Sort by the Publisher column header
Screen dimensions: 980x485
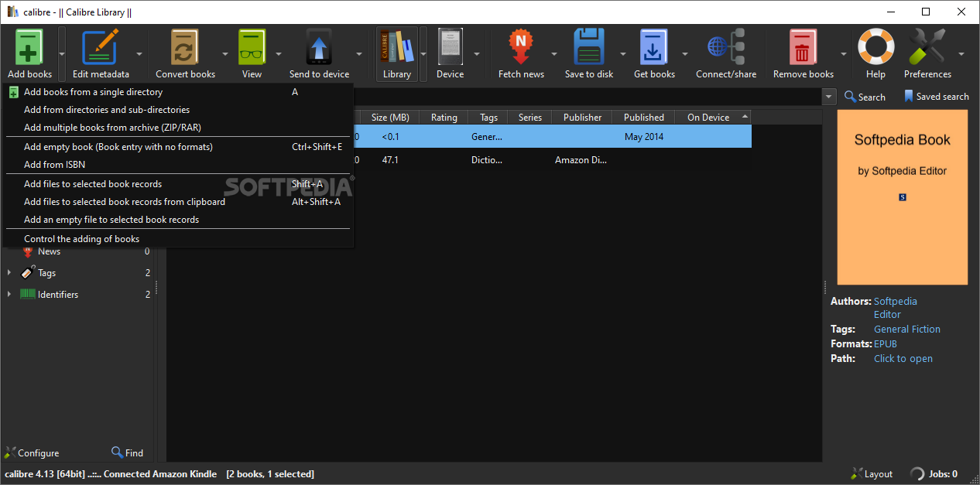[582, 118]
